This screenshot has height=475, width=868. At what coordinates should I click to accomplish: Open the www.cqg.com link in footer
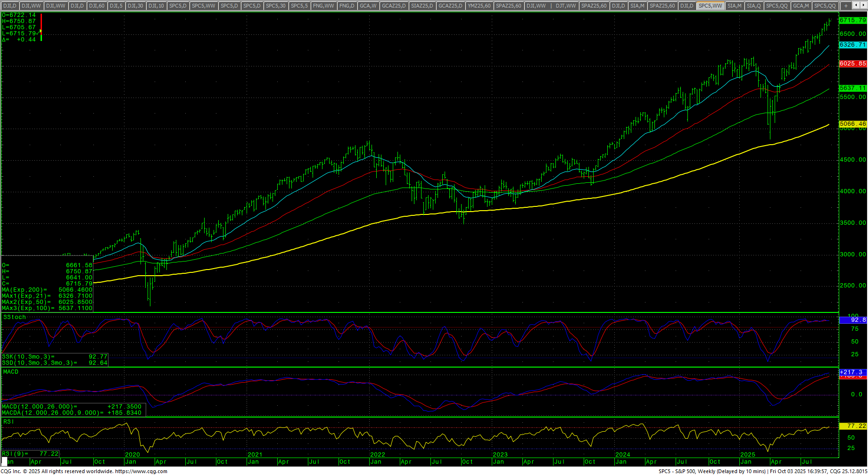point(141,471)
